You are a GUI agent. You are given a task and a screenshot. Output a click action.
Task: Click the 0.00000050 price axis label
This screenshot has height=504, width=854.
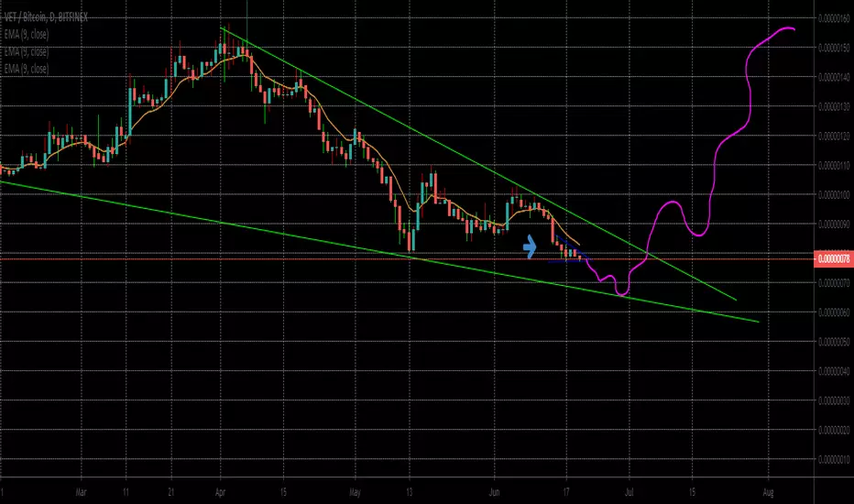point(834,342)
